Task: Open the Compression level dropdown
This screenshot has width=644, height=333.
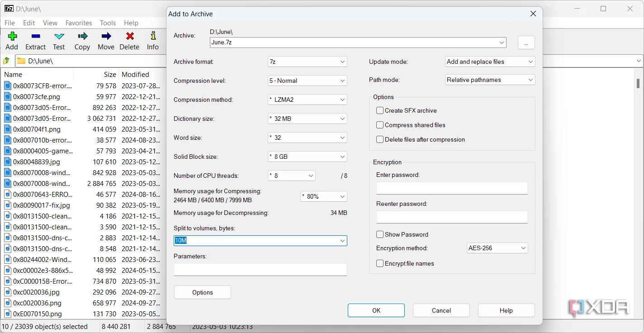Action: point(308,81)
